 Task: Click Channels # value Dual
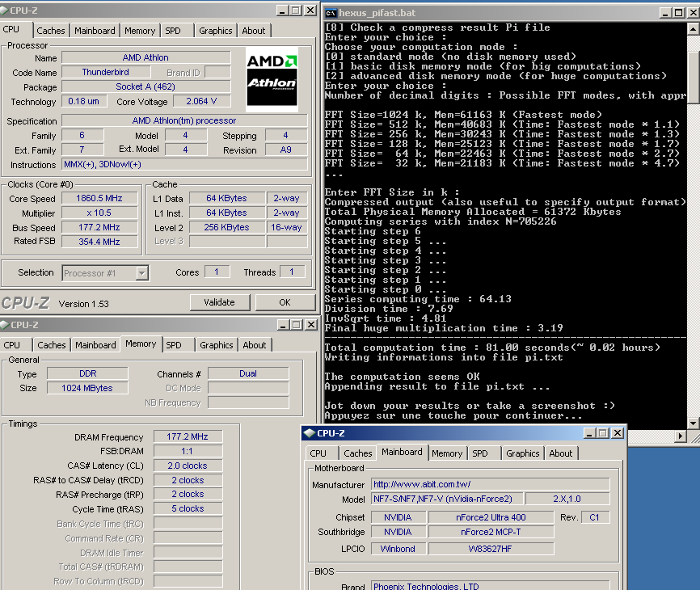click(248, 373)
